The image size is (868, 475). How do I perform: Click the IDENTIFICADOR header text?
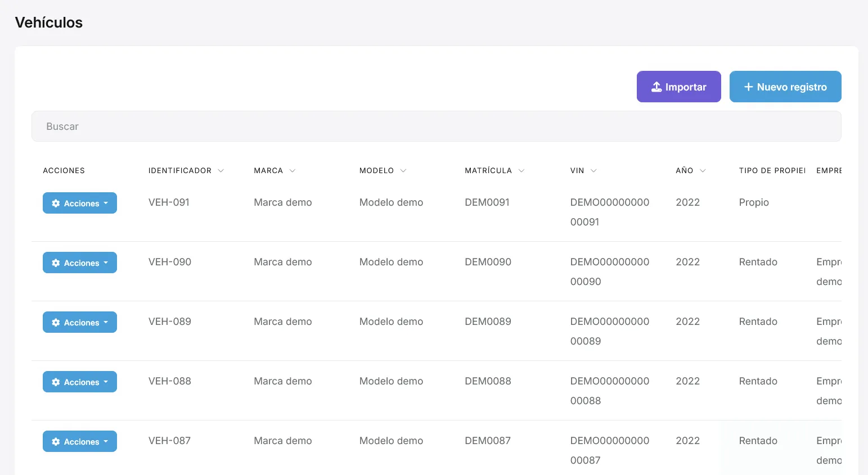point(180,171)
